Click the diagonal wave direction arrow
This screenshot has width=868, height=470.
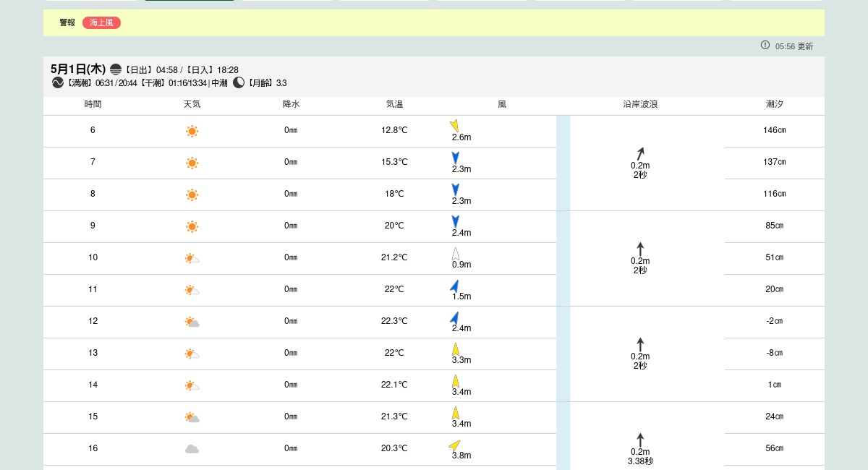pyautogui.click(x=640, y=153)
